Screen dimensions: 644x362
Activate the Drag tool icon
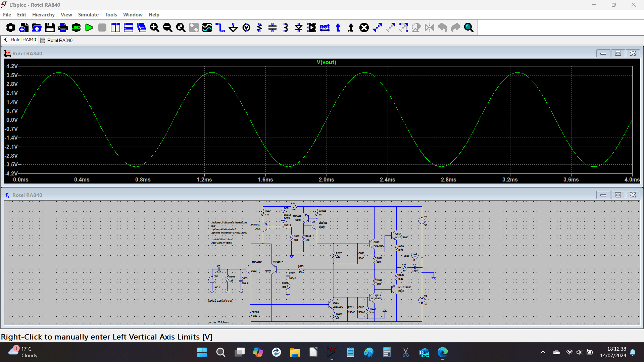click(x=403, y=28)
